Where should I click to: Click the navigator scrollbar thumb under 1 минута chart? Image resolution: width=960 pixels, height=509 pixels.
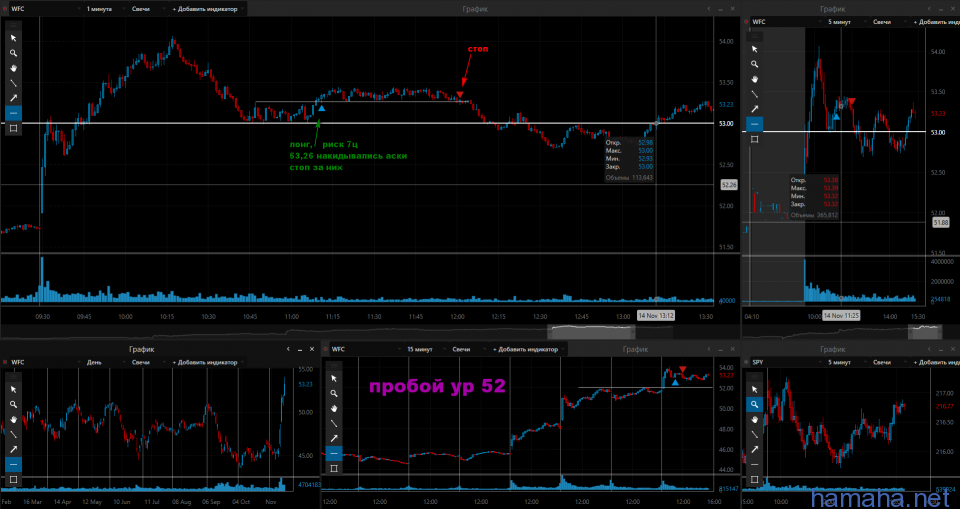pos(591,331)
